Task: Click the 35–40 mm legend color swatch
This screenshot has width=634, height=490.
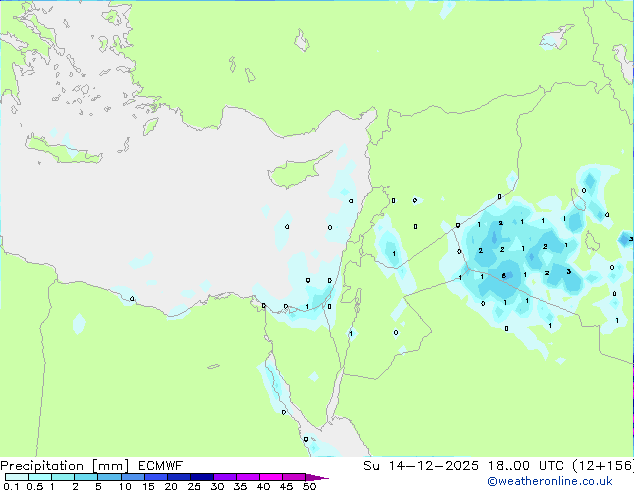Action: [x=247, y=477]
